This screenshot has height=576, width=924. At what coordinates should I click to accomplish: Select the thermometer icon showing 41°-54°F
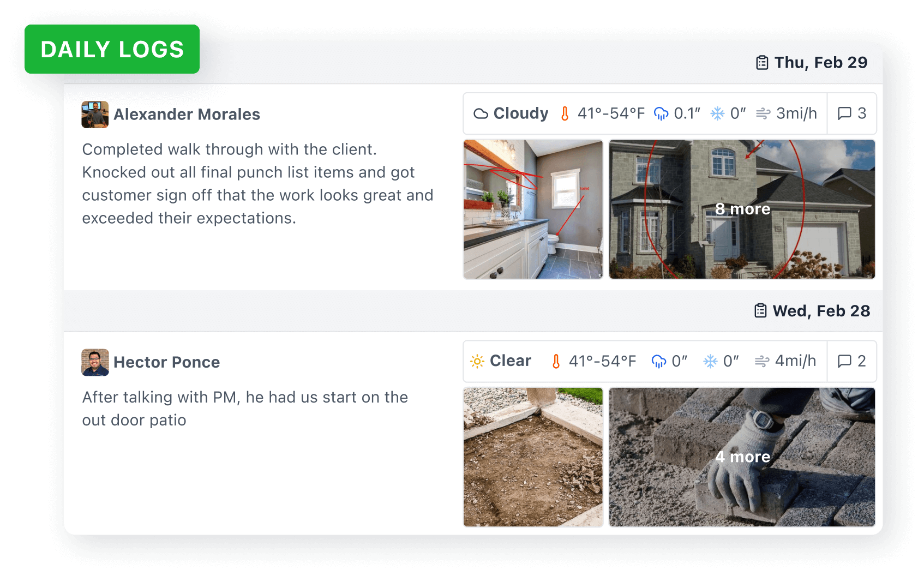pos(565,113)
